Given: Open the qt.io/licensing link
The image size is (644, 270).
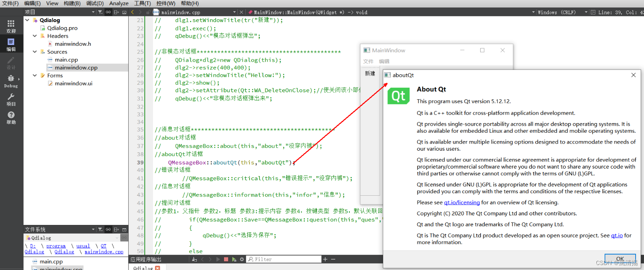Looking at the screenshot, I should [462, 202].
